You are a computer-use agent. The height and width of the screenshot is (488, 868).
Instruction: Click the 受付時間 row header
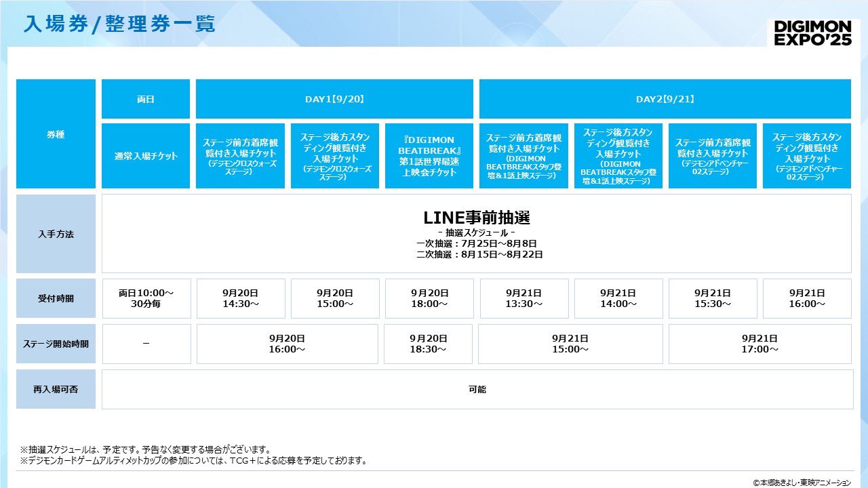click(x=56, y=298)
